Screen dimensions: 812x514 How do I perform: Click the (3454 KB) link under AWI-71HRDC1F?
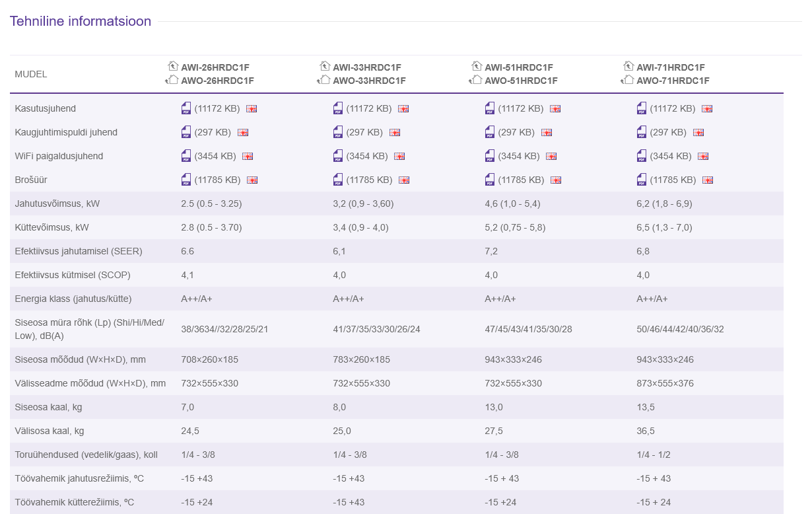pyautogui.click(x=671, y=156)
